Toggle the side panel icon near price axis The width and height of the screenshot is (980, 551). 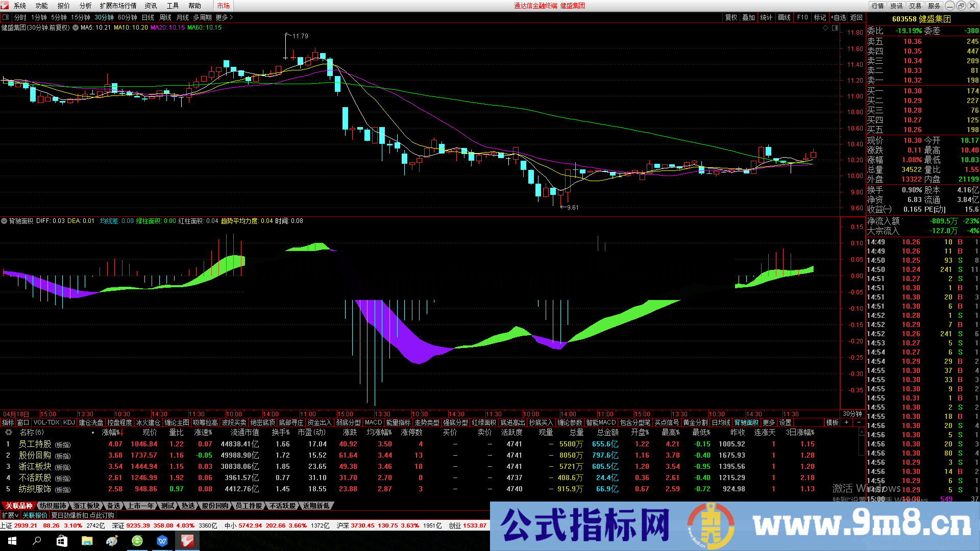[x=835, y=28]
